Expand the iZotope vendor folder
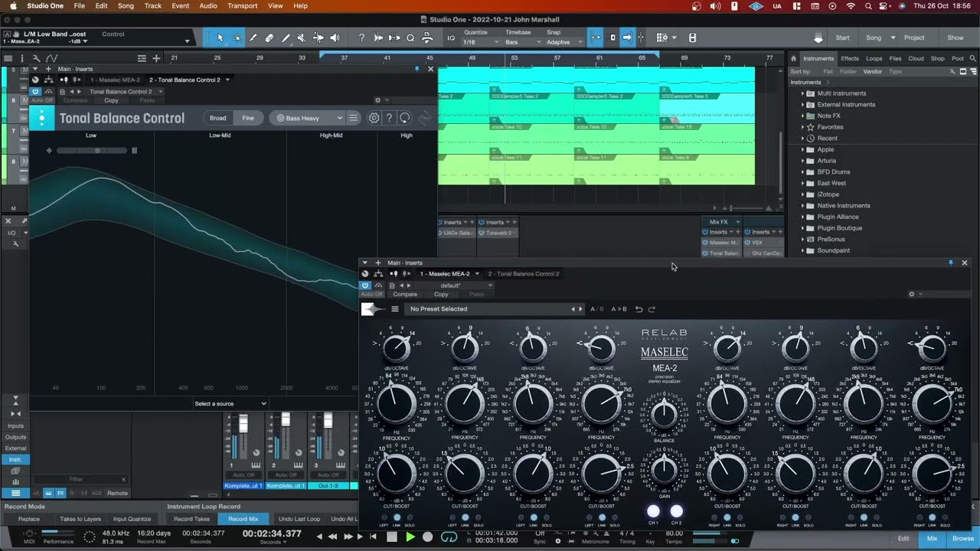This screenshot has height=551, width=980. [803, 194]
